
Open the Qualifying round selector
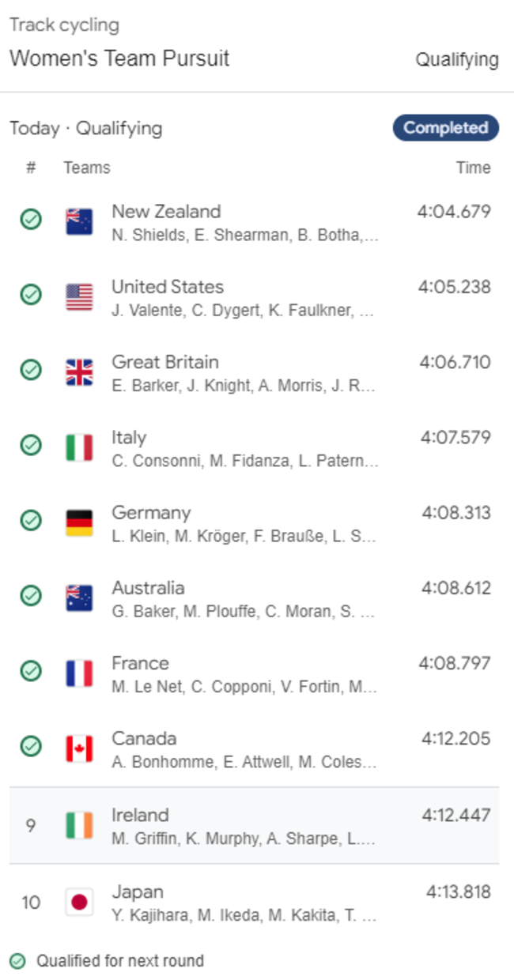coord(457,60)
